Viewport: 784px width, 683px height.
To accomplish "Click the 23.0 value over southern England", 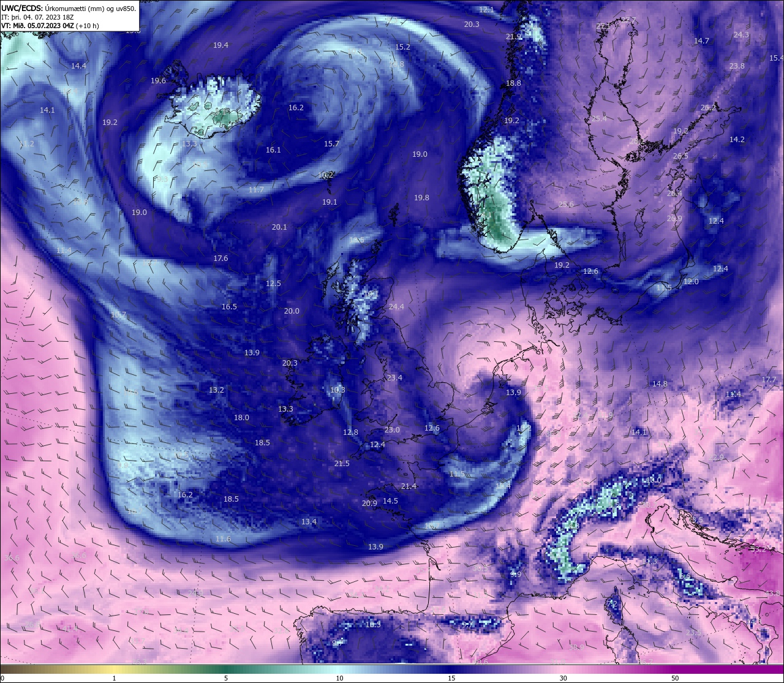I will pos(391,430).
